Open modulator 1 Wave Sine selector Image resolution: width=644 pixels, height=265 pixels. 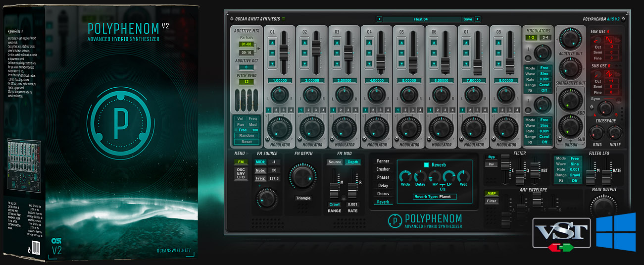tap(545, 74)
